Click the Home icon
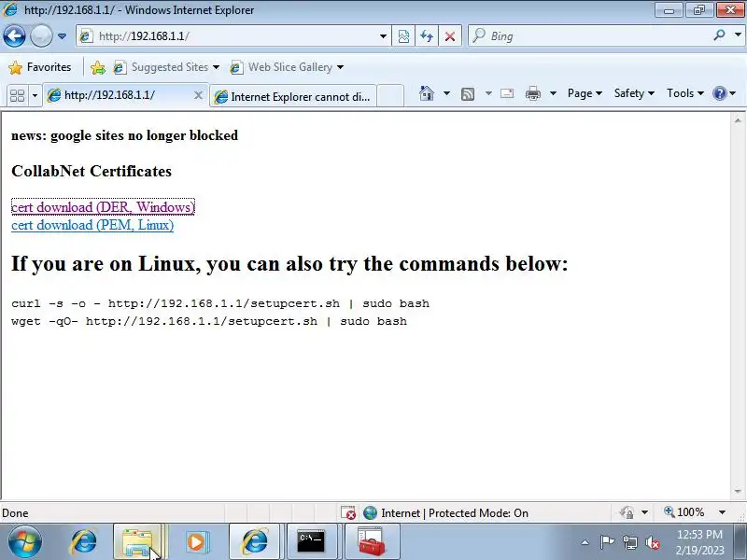Screen dimensions: 747x560 [427, 93]
